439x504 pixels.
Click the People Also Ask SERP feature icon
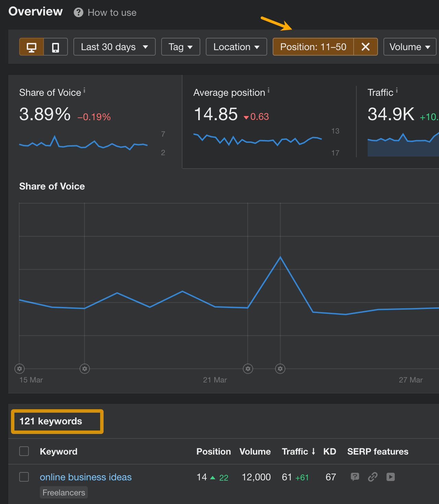point(355,477)
